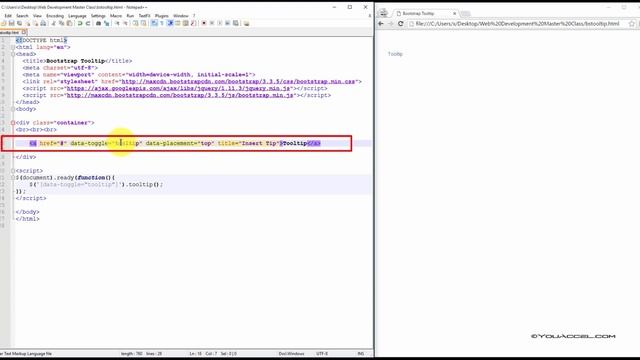The height and width of the screenshot is (360, 640).
Task: Open the Plugins menu
Action: click(x=162, y=16)
